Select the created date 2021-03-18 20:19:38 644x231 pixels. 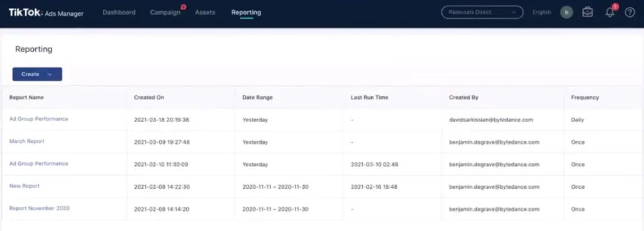[162, 120]
